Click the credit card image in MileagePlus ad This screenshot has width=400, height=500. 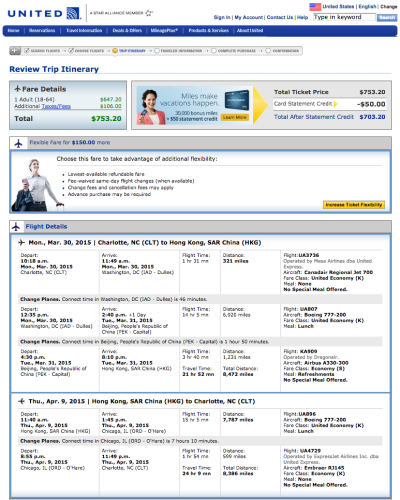point(237,99)
